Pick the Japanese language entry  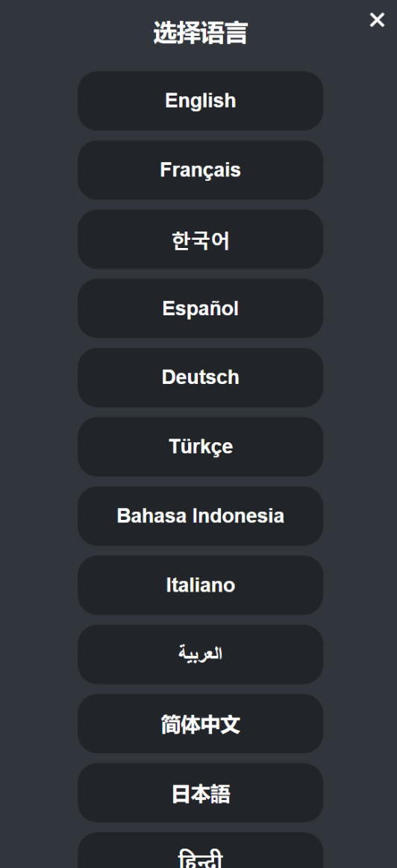point(200,793)
